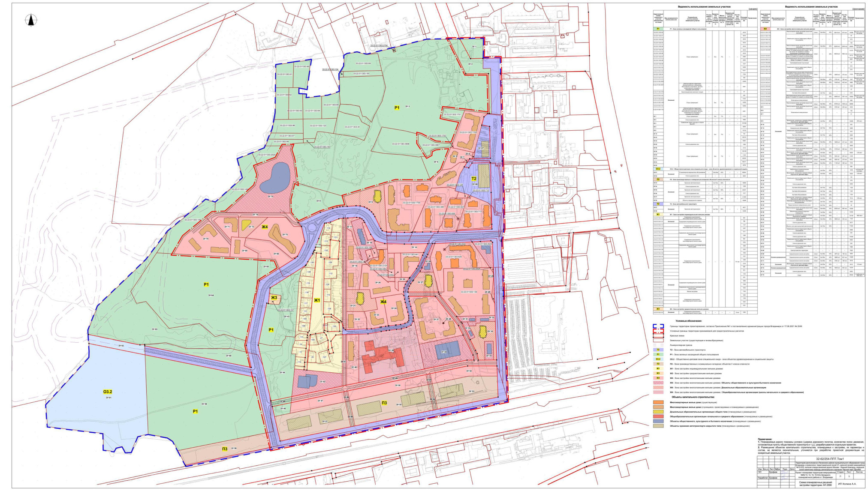
Task: Click the 'Объекты капитального строительства' heading
Action: click(693, 397)
